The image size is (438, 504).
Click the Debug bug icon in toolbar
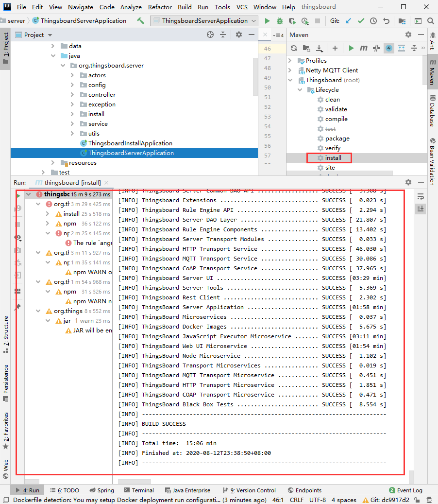pos(279,21)
